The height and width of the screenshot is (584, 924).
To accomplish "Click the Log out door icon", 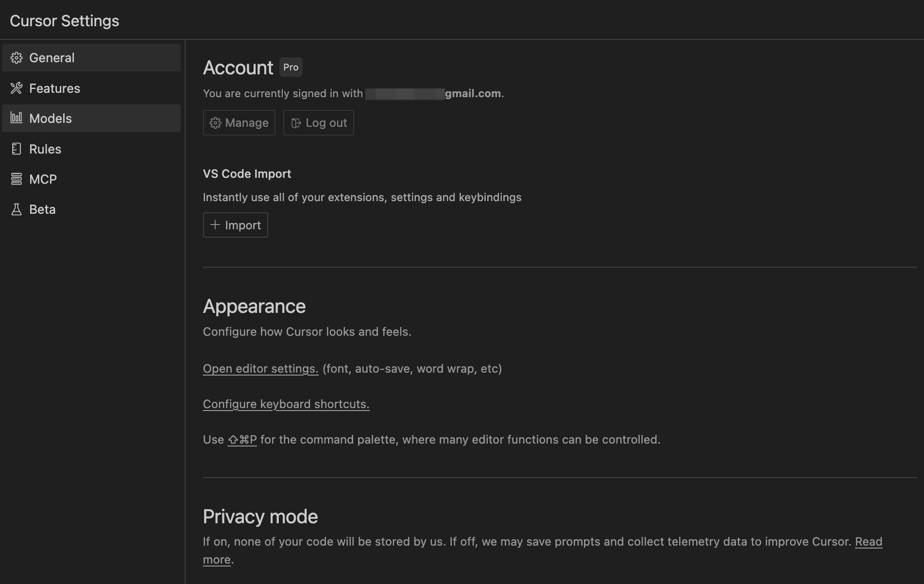I will [x=296, y=123].
